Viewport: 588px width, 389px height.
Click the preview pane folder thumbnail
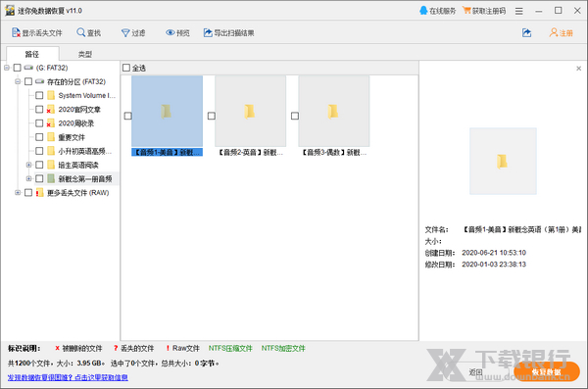point(503,161)
